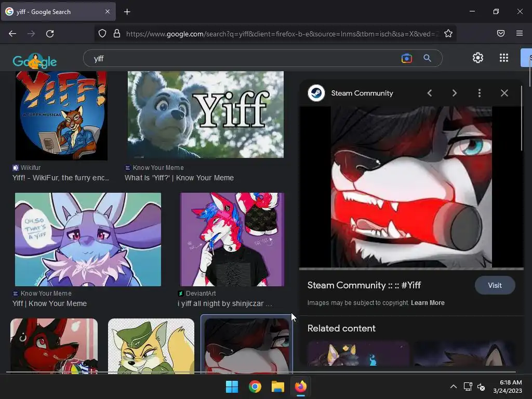Search by image with the camera icon

point(406,58)
